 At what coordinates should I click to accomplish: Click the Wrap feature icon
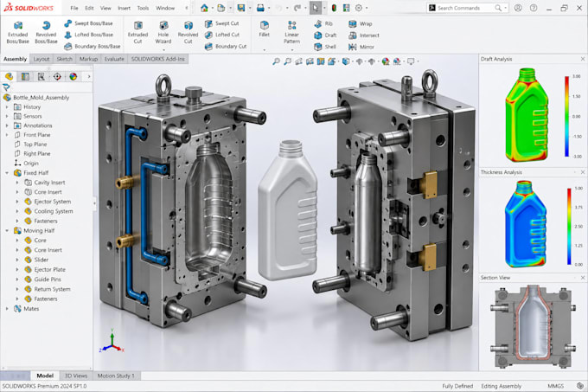[x=353, y=23]
